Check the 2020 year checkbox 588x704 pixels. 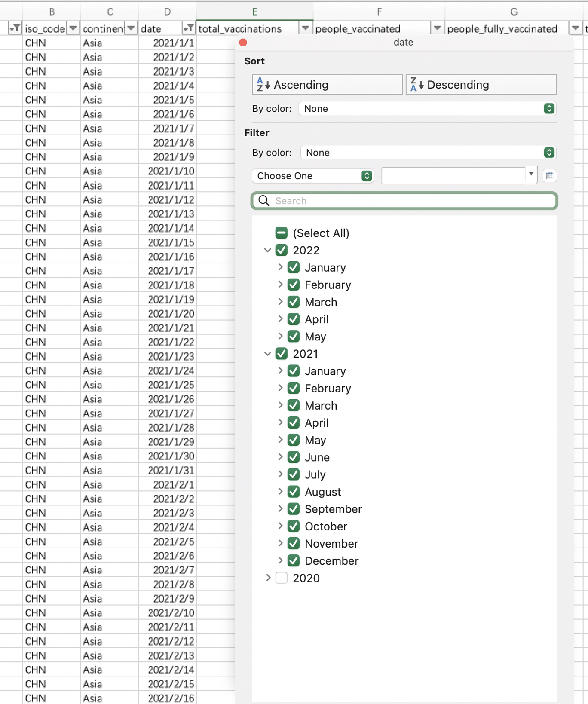pyautogui.click(x=282, y=578)
